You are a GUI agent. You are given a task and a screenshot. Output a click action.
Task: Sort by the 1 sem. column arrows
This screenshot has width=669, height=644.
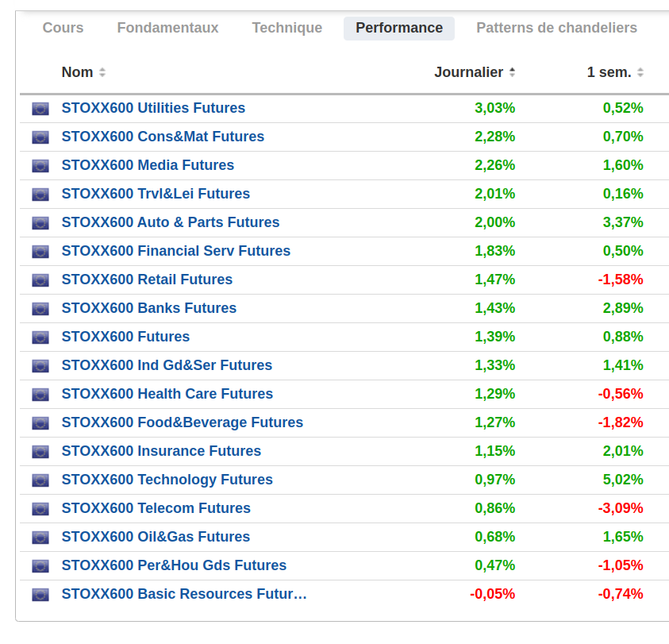point(640,72)
